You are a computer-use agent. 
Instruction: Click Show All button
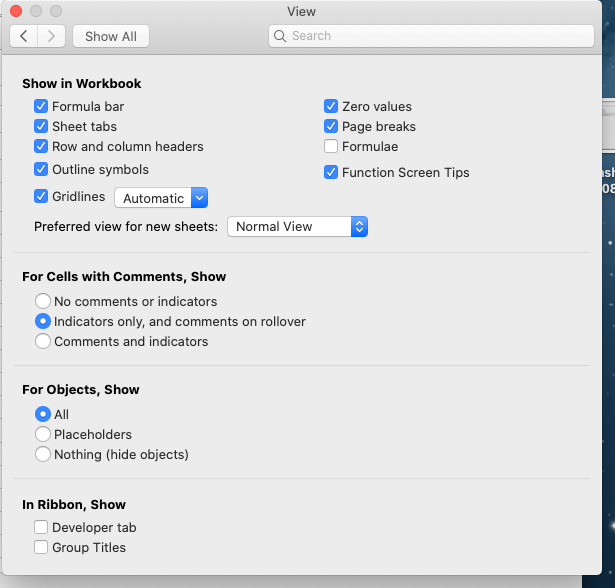tap(111, 36)
